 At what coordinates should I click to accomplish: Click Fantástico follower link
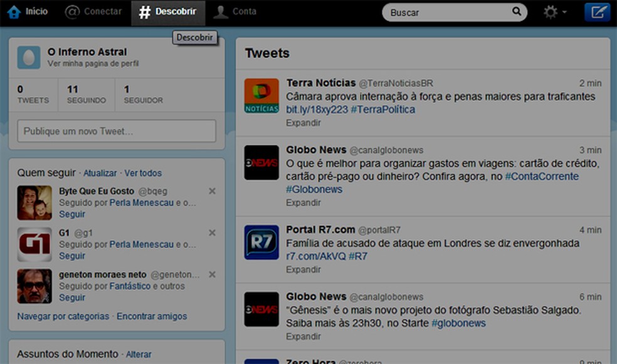tap(130, 286)
